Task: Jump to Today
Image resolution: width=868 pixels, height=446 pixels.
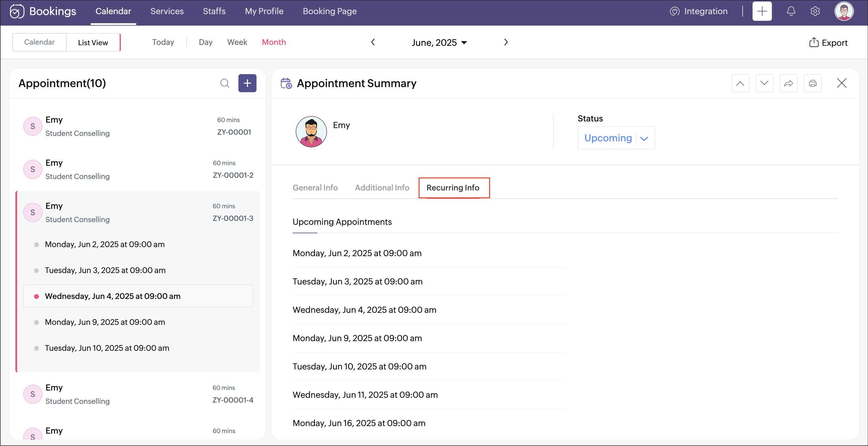Action: [163, 42]
